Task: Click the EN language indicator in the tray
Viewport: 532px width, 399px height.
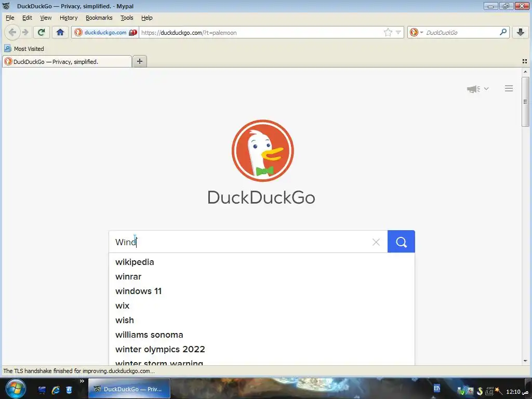Action: point(436,388)
